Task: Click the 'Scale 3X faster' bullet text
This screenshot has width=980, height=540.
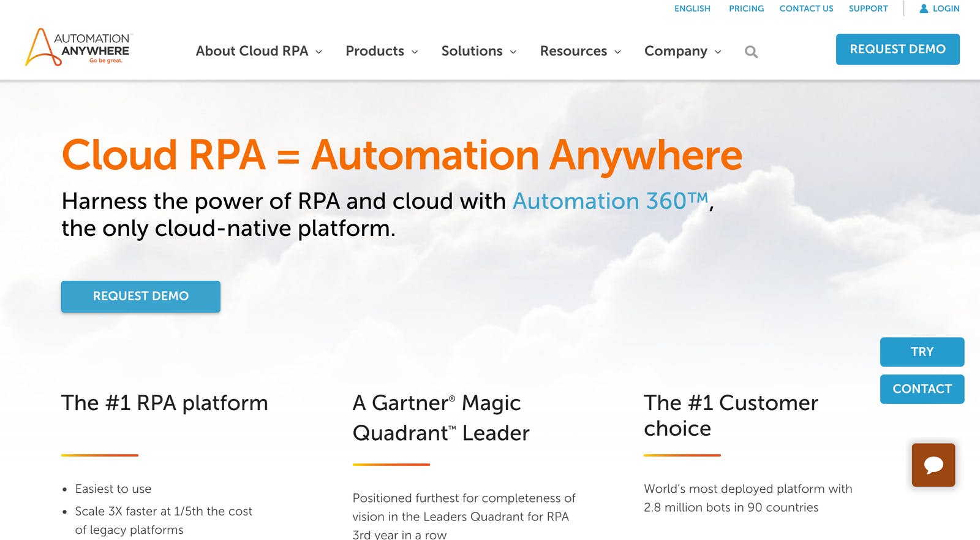Action: point(164,520)
